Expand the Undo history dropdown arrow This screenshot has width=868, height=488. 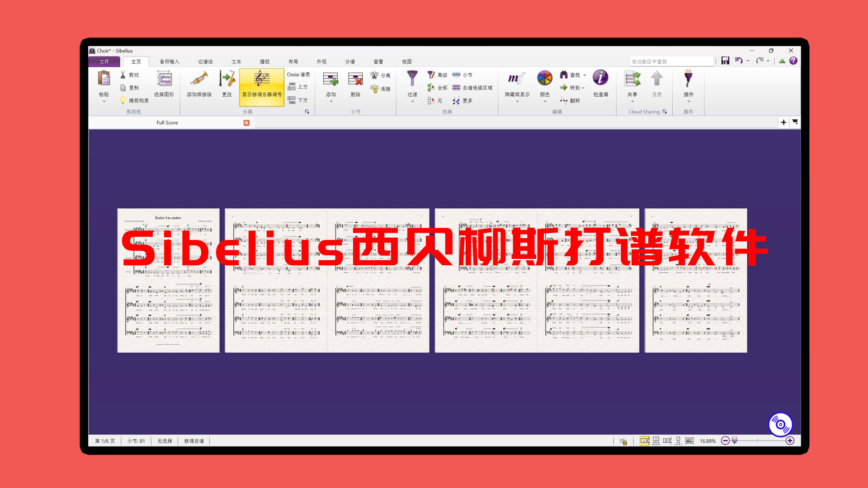point(748,61)
